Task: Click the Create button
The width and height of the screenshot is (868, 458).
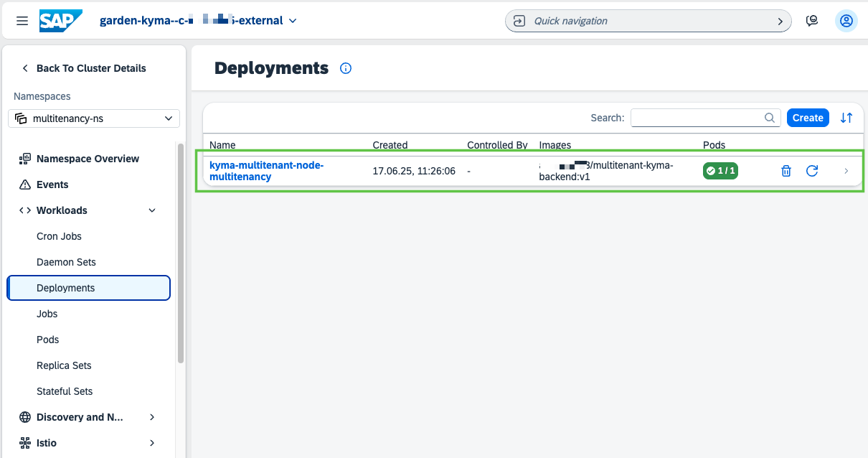Action: point(808,118)
